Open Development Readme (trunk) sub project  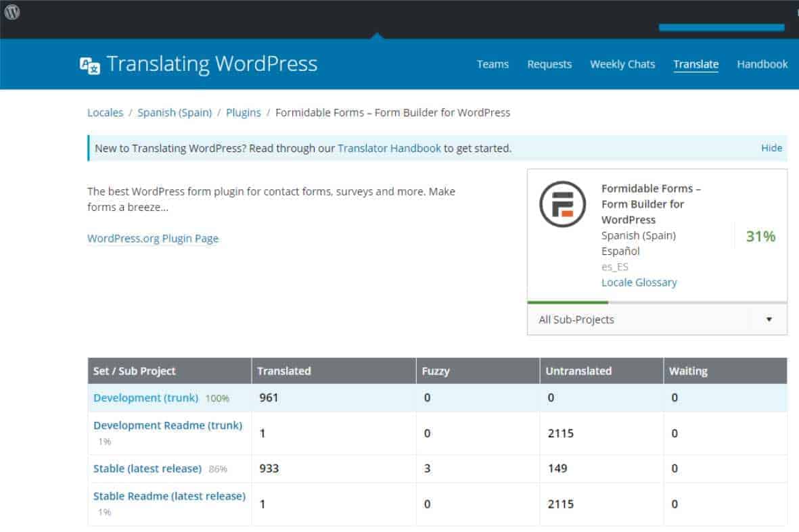coord(168,425)
